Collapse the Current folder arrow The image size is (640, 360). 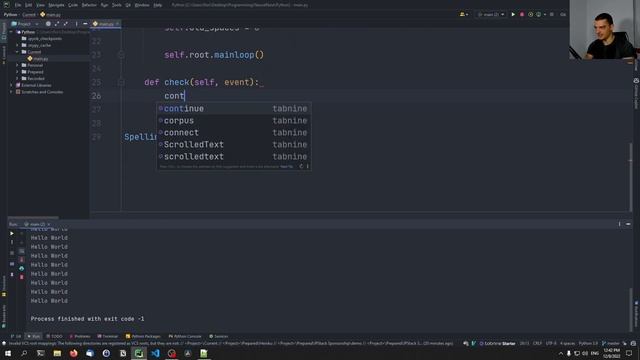pyautogui.click(x=18, y=52)
